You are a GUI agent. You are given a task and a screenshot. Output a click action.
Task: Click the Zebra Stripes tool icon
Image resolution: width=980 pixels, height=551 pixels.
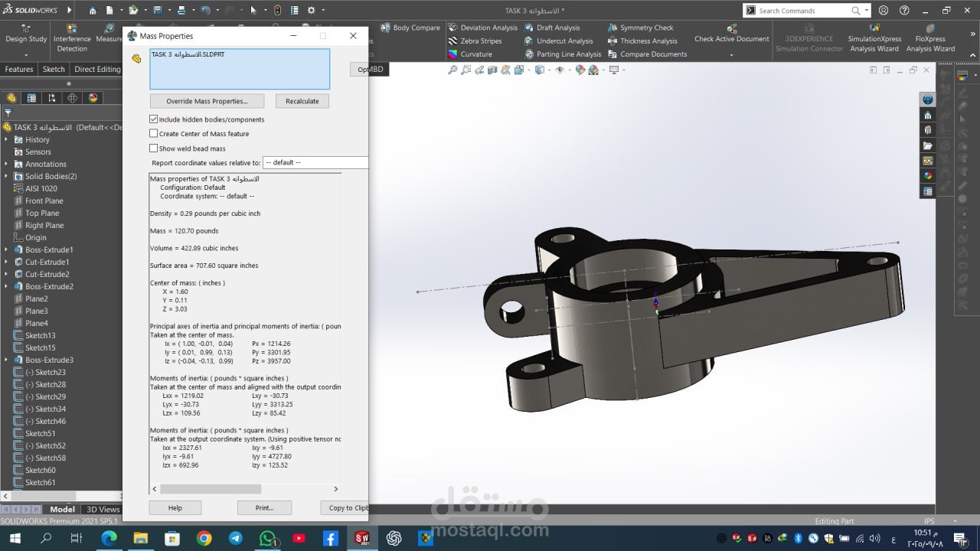(453, 41)
